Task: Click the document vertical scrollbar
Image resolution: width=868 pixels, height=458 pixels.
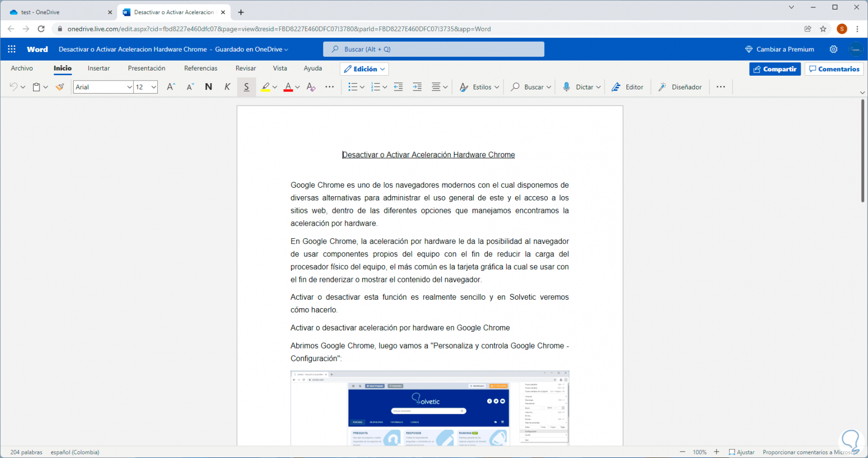Action: tap(863, 151)
